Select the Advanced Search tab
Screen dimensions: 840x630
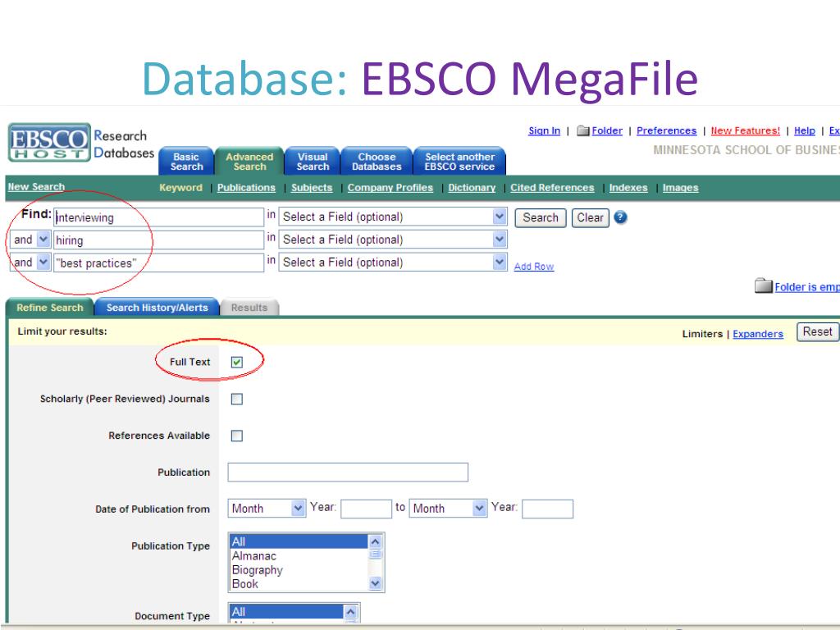[x=249, y=162]
